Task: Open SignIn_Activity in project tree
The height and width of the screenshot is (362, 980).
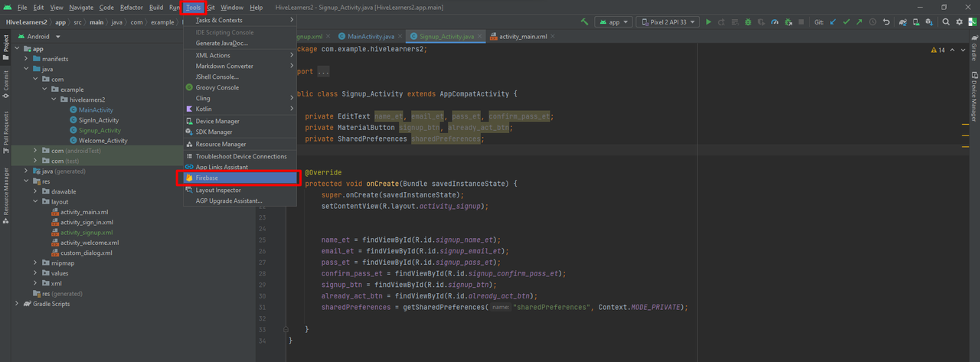Action: [99, 120]
